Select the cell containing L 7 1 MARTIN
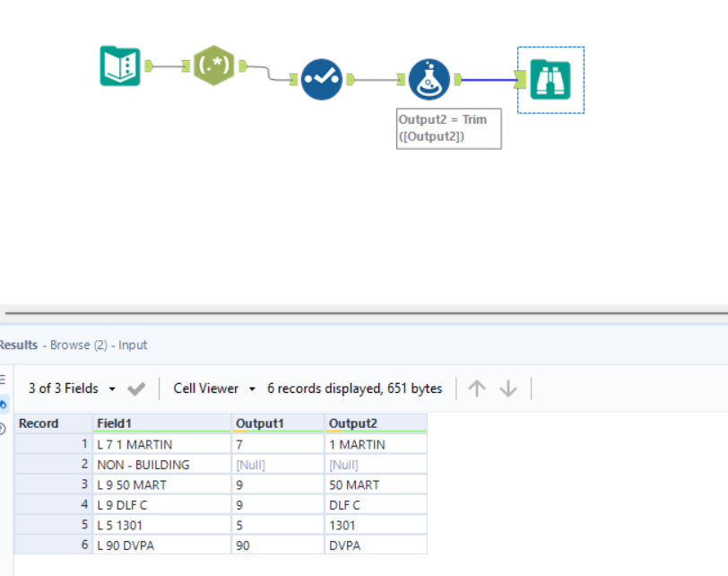Viewport: 728px width, 576px height. [132, 443]
